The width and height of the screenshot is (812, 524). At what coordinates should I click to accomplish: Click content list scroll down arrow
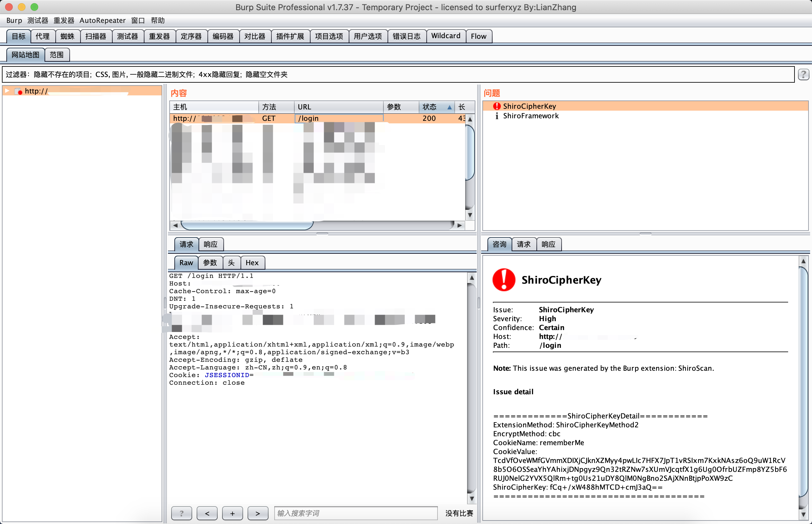tap(470, 215)
